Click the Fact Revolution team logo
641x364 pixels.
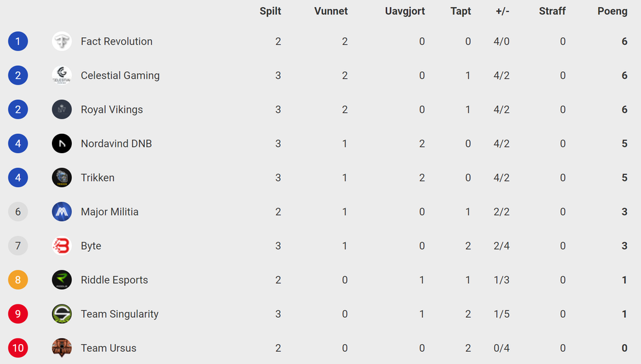[x=62, y=41]
